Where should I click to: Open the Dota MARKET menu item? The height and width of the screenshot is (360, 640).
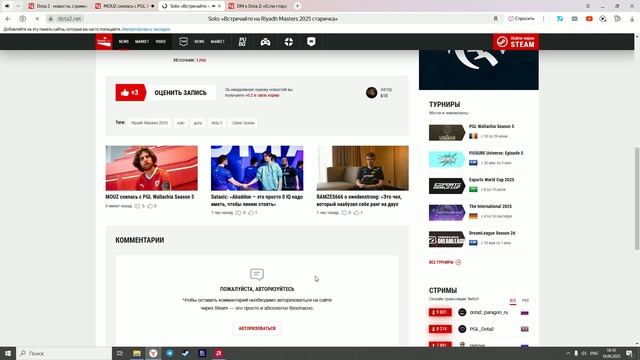142,42
